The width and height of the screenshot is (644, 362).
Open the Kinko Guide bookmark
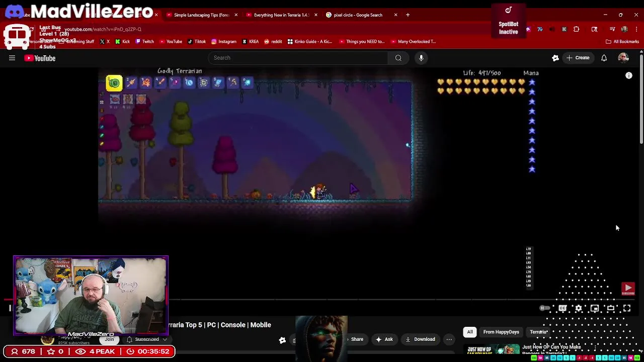pyautogui.click(x=311, y=42)
